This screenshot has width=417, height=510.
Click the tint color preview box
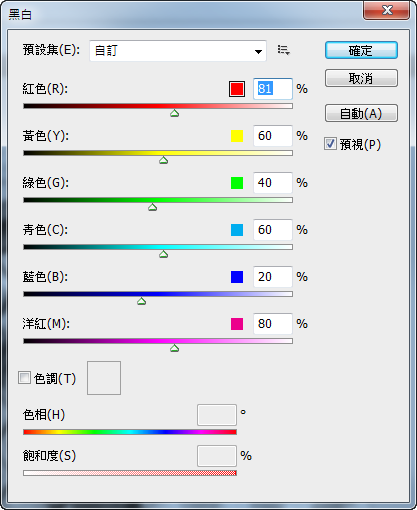tap(104, 378)
